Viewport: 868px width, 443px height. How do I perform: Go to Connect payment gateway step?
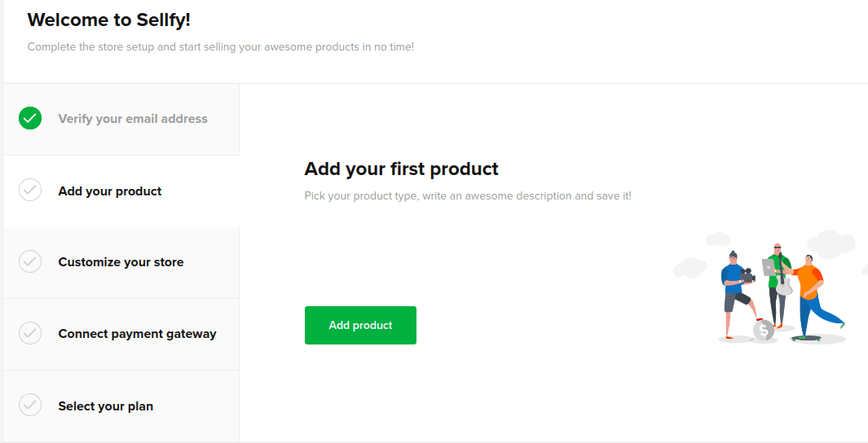coord(121,334)
